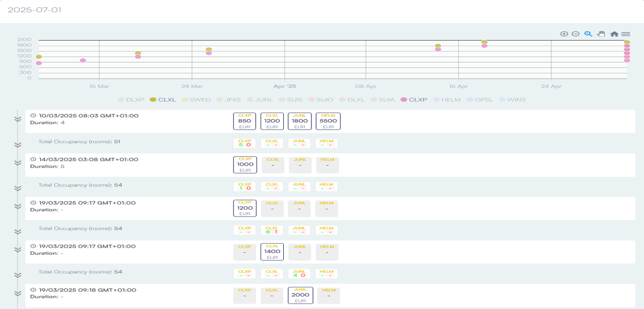Click the chart zoom in icon

[564, 34]
